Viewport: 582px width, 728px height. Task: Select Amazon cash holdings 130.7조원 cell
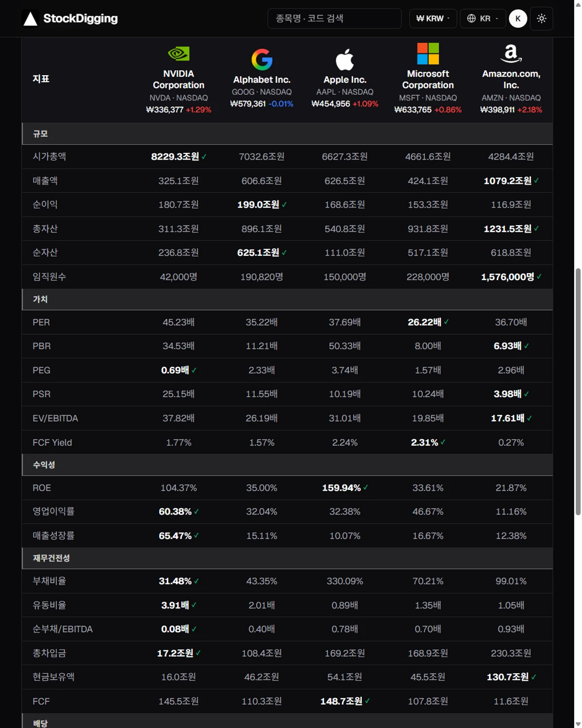[x=511, y=677]
